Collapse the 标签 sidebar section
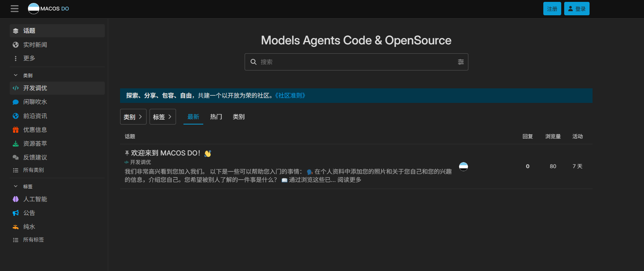Viewport: 644px width, 271px height. tap(16, 186)
